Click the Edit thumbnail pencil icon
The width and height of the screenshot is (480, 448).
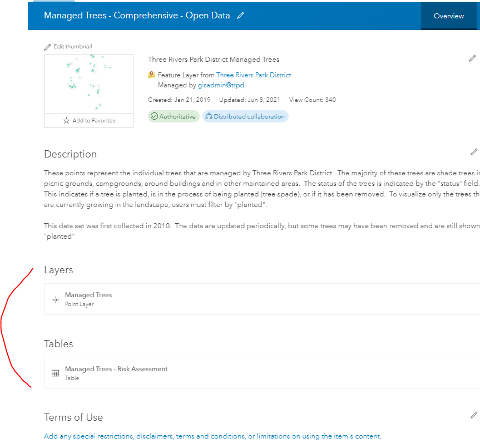(x=47, y=47)
